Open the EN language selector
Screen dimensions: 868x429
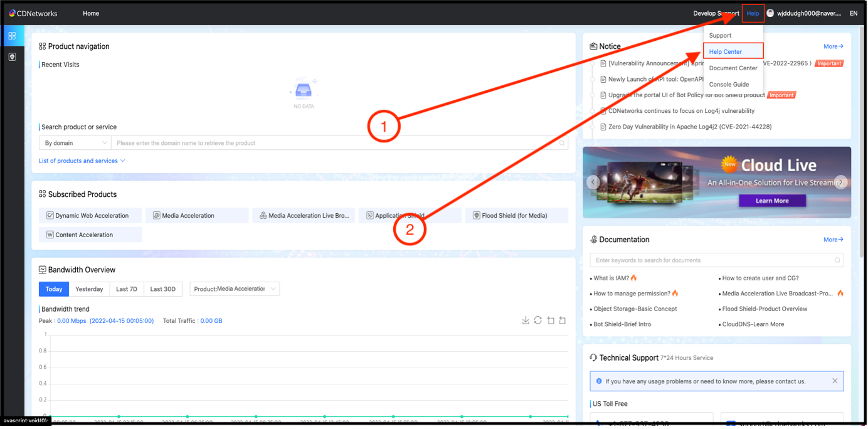pos(854,13)
